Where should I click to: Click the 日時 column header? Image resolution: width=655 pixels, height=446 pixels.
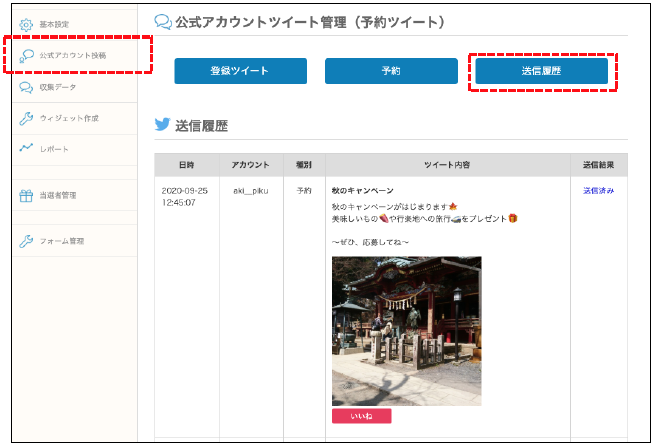187,165
